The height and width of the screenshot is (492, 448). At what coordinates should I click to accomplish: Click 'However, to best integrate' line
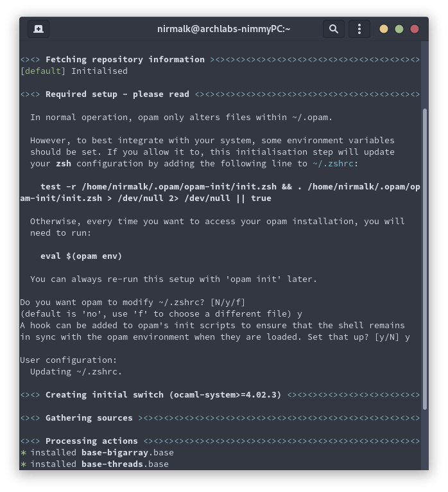[212, 141]
